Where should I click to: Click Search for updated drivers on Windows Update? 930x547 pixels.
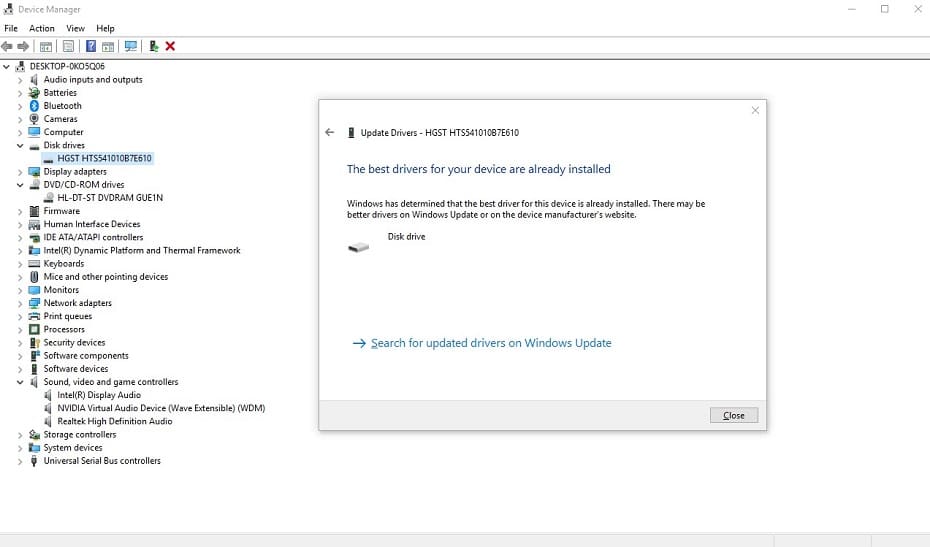click(x=482, y=343)
